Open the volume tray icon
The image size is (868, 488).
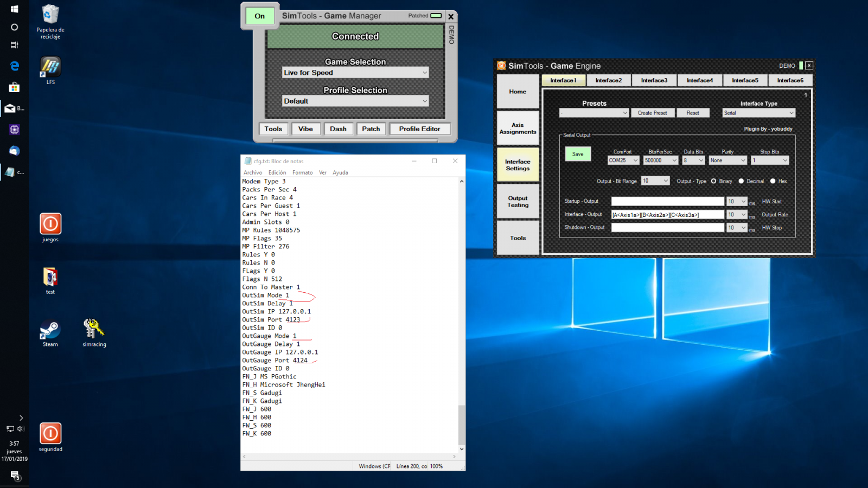tap(21, 429)
